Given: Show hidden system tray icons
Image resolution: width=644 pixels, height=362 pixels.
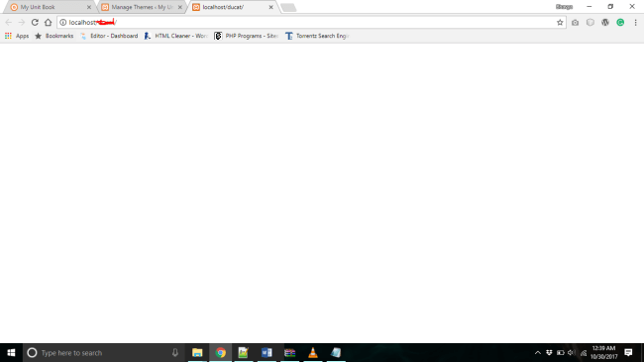Looking at the screenshot, I should coord(538,352).
